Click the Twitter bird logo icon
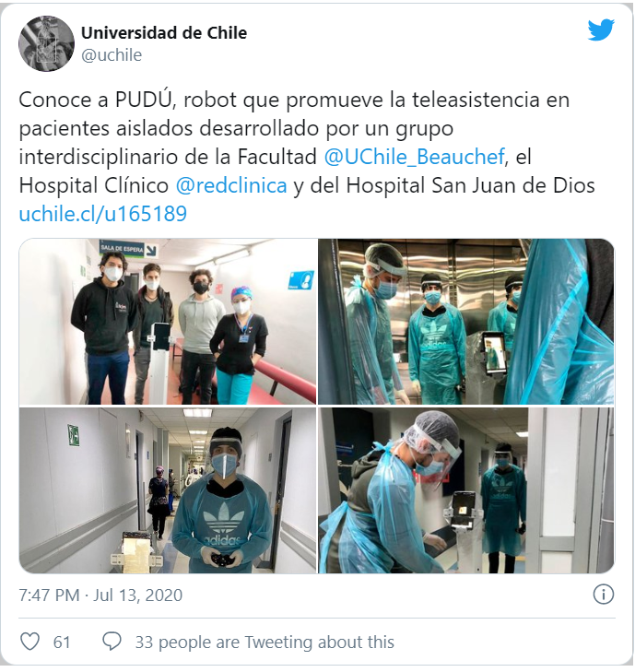This screenshot has height=672, width=635. (x=601, y=30)
